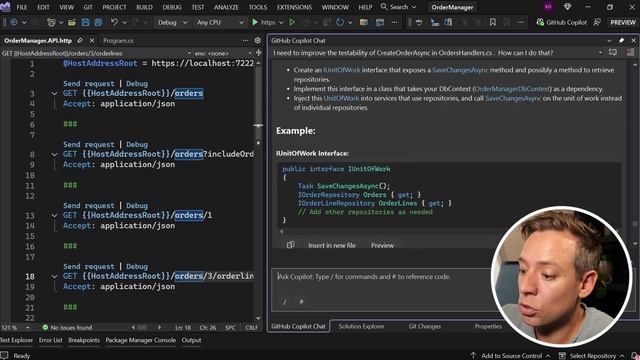This screenshot has height=360, width=640.
Task: Click the bookmark toolbar icon
Action: (493, 22)
